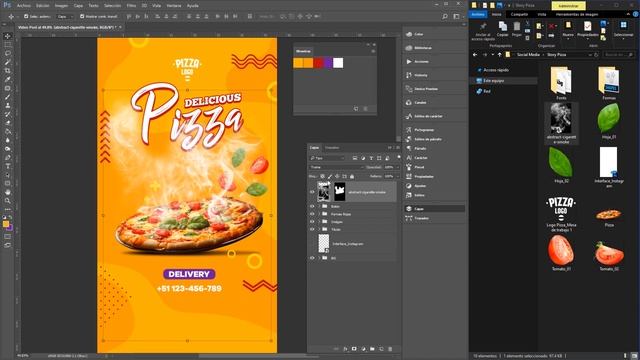Select the smoke layer mask thumbnail
Viewport: 640px width, 360px height.
pyautogui.click(x=340, y=192)
